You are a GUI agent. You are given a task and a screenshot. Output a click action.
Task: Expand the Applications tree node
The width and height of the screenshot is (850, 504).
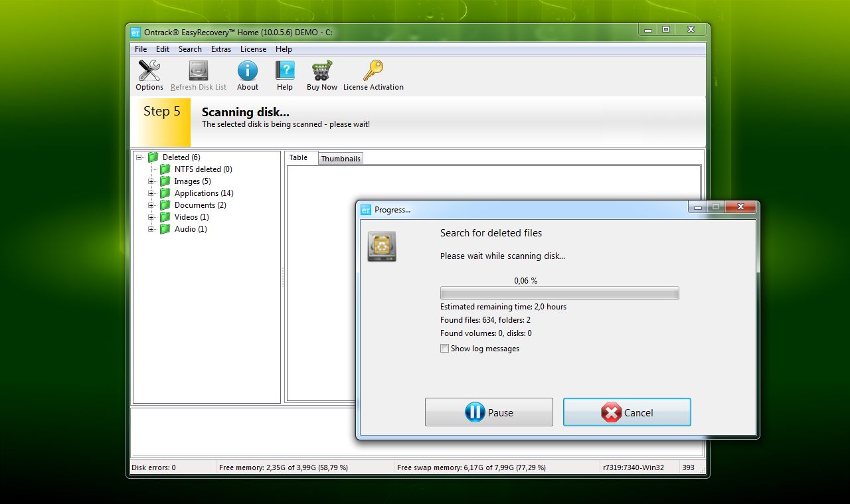(x=151, y=193)
